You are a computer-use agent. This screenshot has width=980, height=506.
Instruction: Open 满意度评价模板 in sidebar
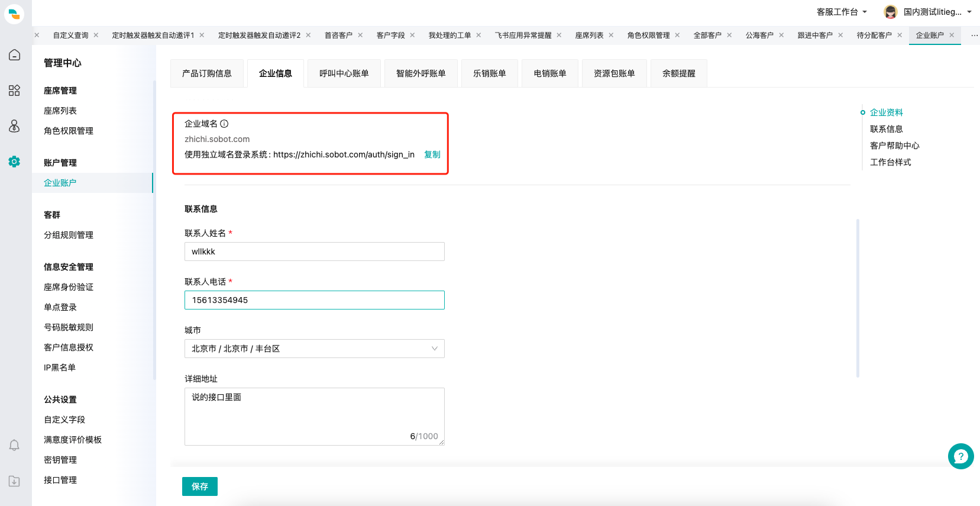(x=73, y=440)
